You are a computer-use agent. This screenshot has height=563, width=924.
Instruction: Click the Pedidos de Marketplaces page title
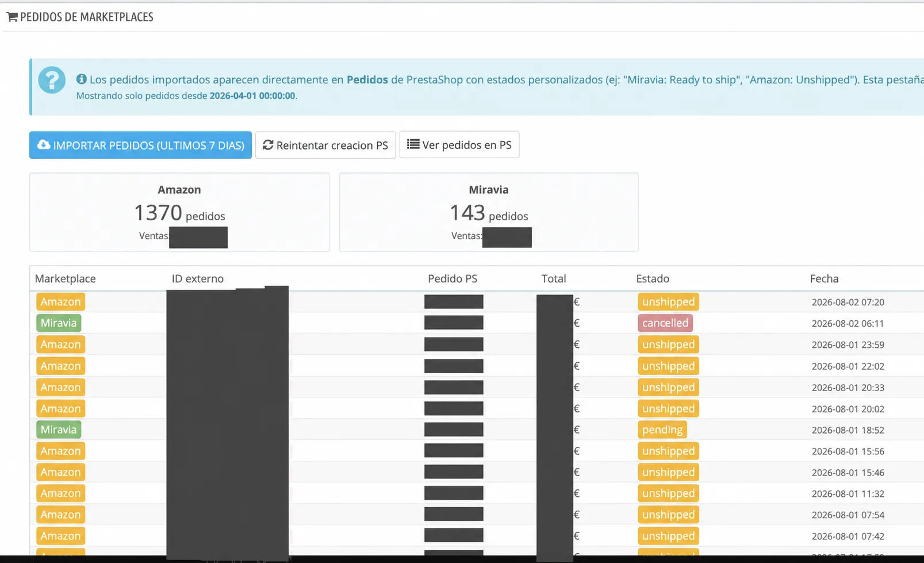coord(86,17)
